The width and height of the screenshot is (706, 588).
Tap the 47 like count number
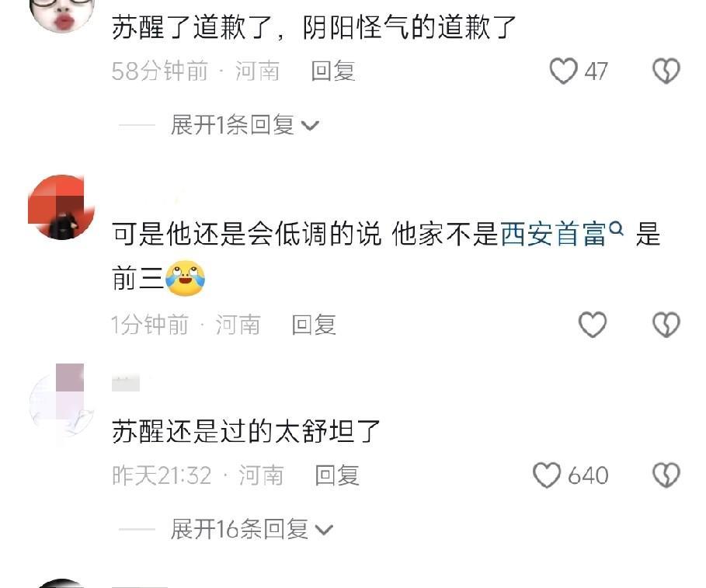(x=596, y=71)
